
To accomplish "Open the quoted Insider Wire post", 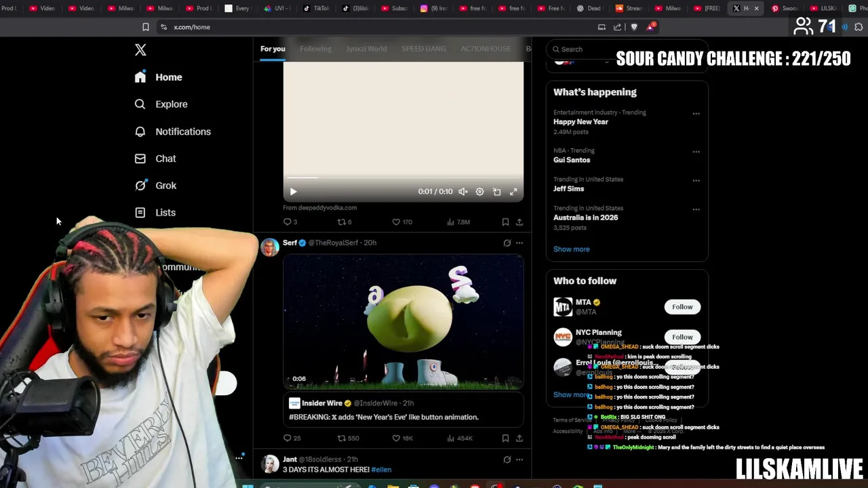I will (403, 409).
